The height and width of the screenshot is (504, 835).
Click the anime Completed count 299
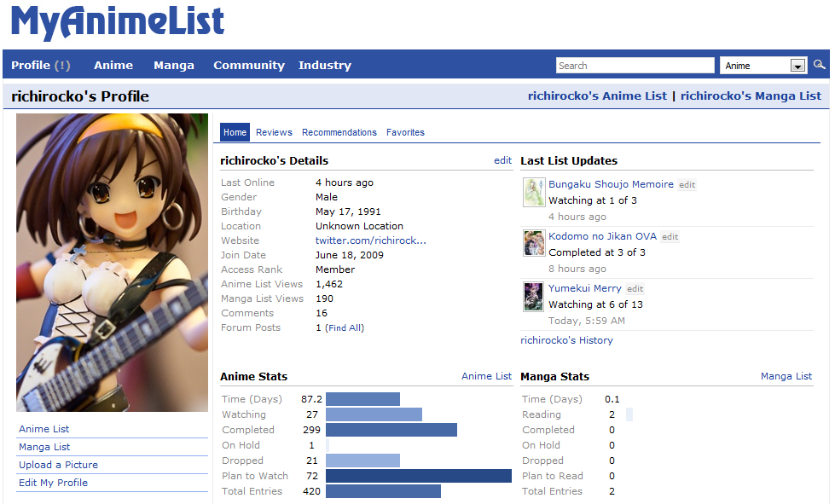point(311,430)
